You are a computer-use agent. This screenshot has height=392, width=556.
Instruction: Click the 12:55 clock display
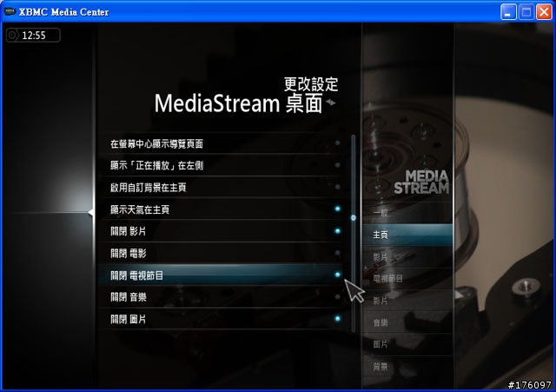point(33,36)
